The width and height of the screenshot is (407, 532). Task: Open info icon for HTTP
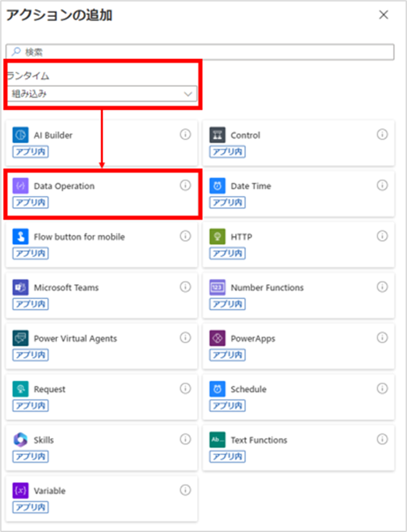pos(382,235)
